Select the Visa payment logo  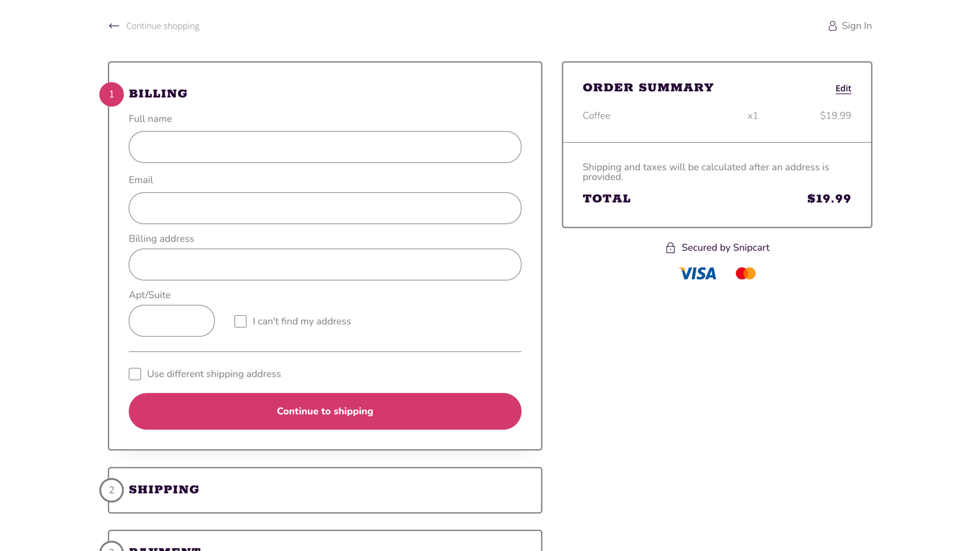[x=697, y=273]
